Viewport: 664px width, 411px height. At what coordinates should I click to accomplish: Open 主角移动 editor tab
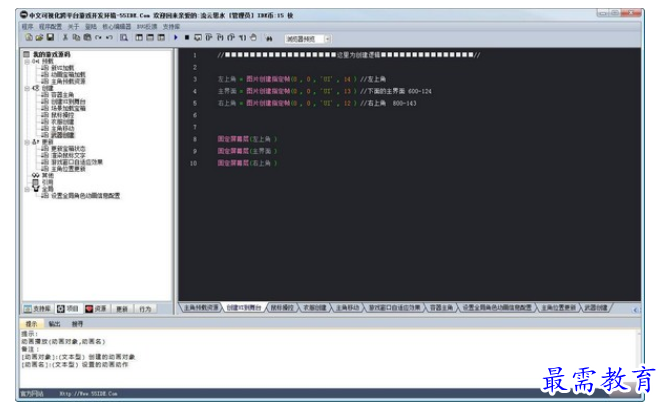click(x=347, y=308)
